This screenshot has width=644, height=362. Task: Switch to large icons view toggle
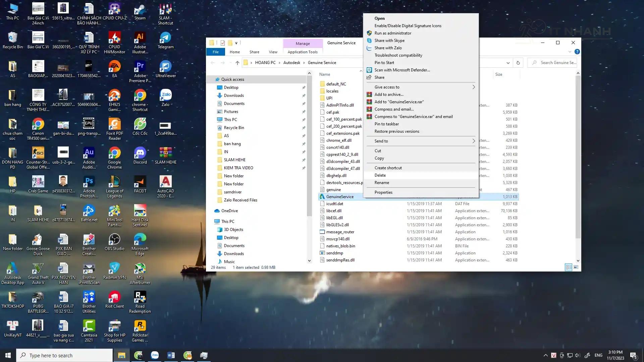pyautogui.click(x=576, y=267)
